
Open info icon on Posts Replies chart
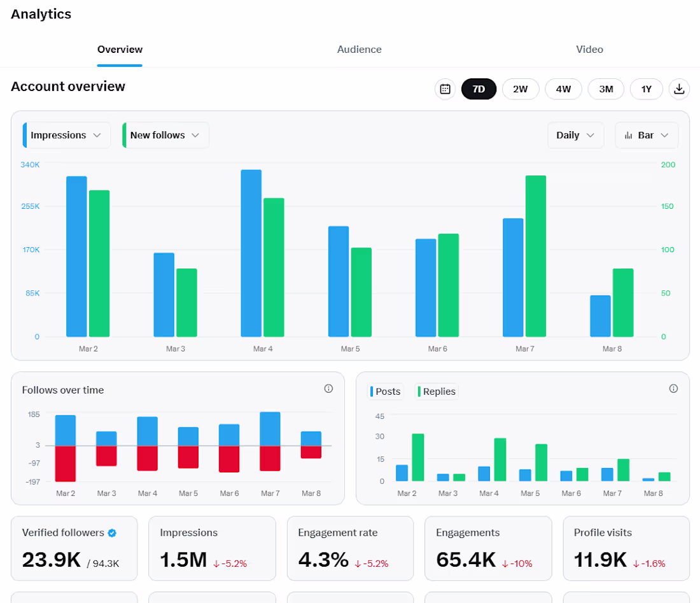(674, 388)
